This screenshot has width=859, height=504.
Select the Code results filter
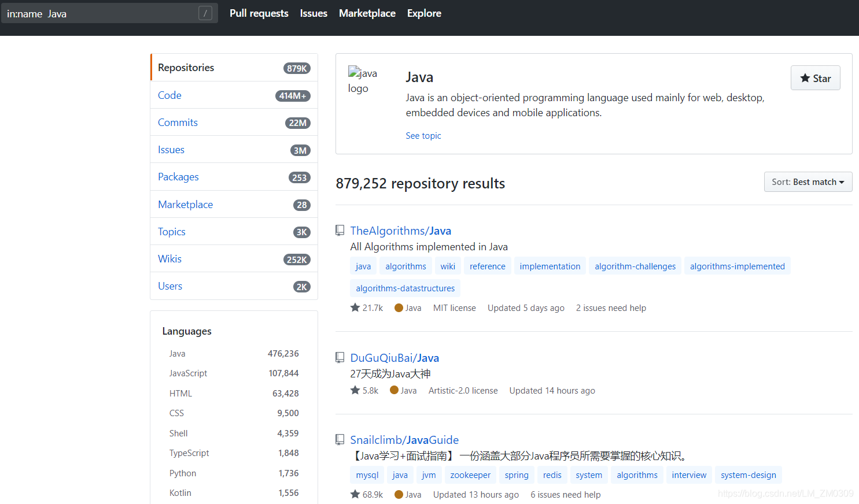click(x=234, y=95)
